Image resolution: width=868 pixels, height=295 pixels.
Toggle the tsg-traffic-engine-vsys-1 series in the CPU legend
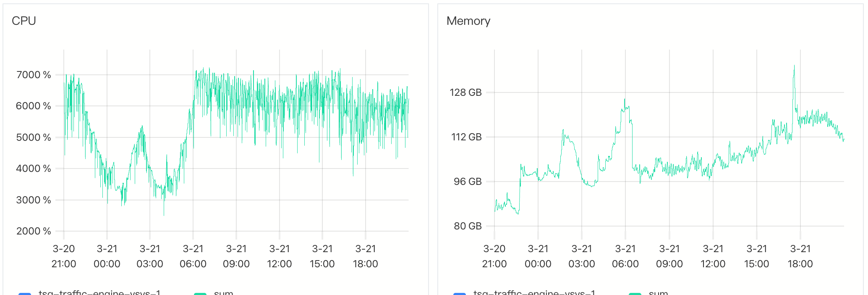click(99, 292)
